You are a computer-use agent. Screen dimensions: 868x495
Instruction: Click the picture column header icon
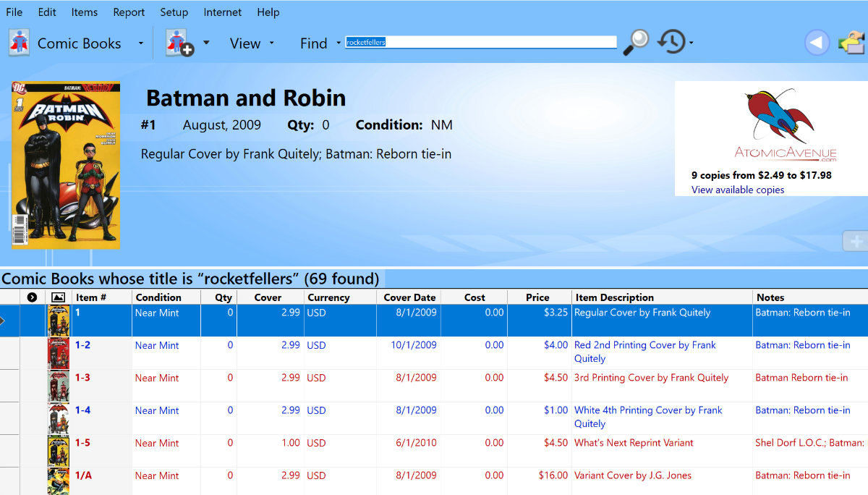(x=59, y=297)
